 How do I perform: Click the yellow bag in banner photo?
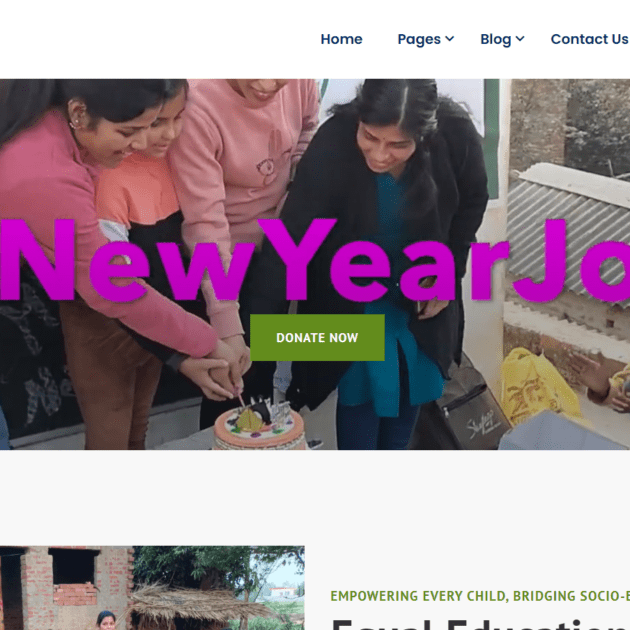(x=538, y=388)
